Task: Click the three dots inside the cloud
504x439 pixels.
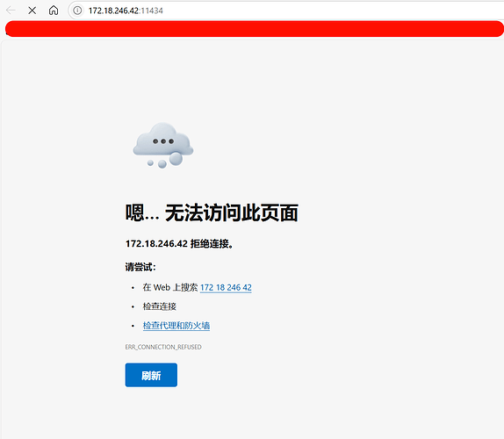Action: [x=163, y=141]
